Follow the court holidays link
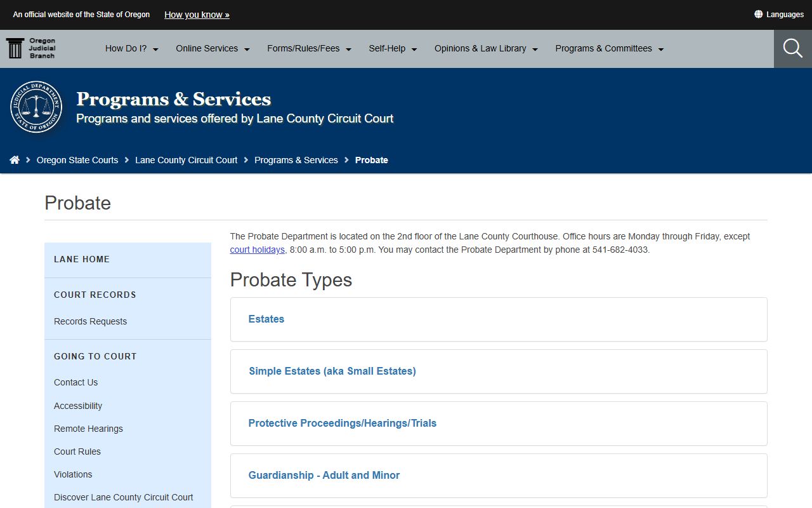812x508 pixels. [x=258, y=250]
